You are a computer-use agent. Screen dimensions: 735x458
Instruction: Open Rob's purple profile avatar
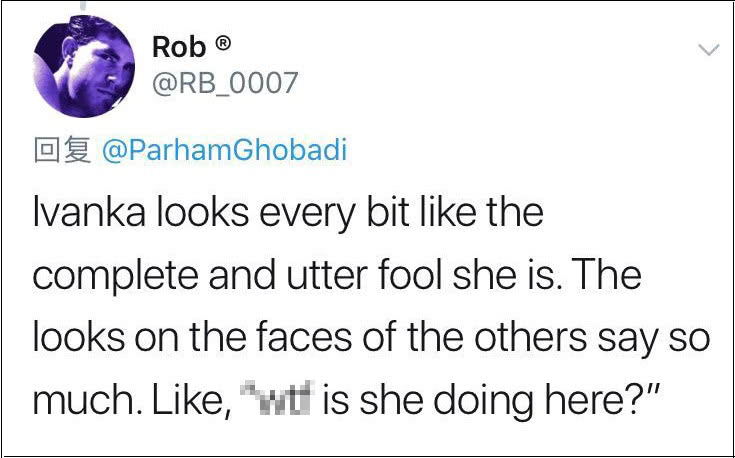click(84, 66)
